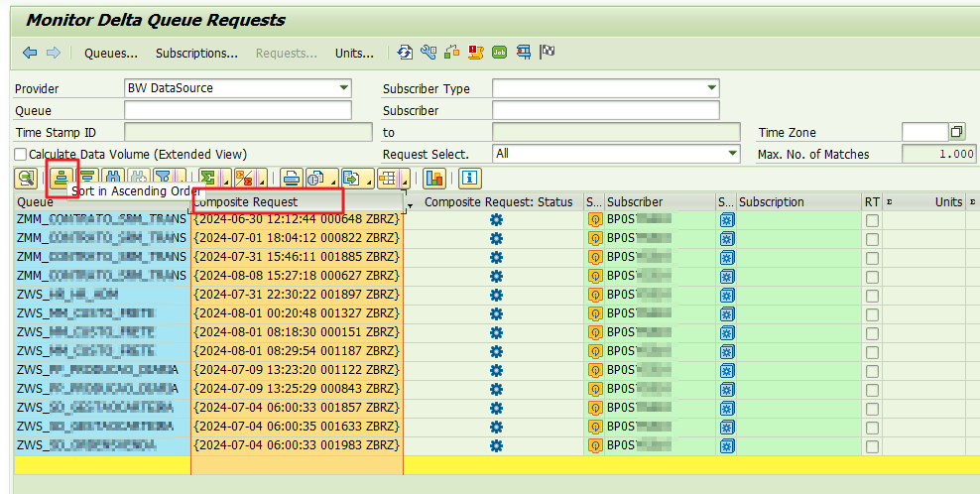Screen dimensions: 980x494
Task: Click the Total sigma icon
Action: click(x=208, y=179)
